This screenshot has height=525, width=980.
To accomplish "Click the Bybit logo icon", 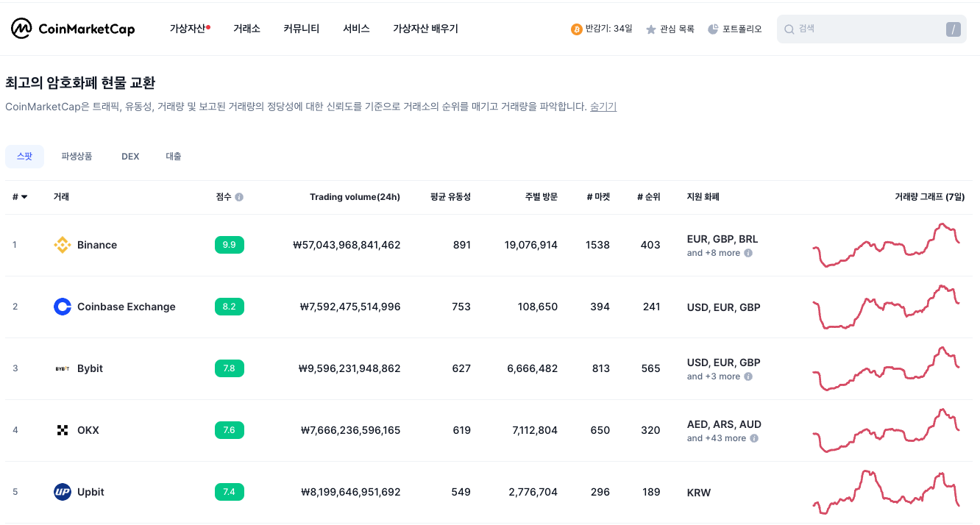I will tap(63, 368).
